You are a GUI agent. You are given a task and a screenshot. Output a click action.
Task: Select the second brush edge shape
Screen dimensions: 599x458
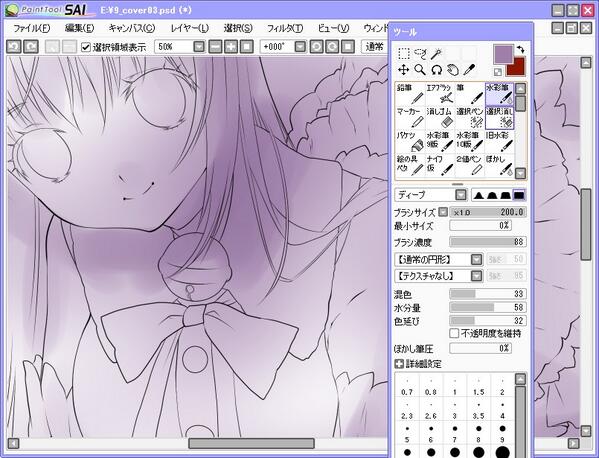(x=492, y=195)
